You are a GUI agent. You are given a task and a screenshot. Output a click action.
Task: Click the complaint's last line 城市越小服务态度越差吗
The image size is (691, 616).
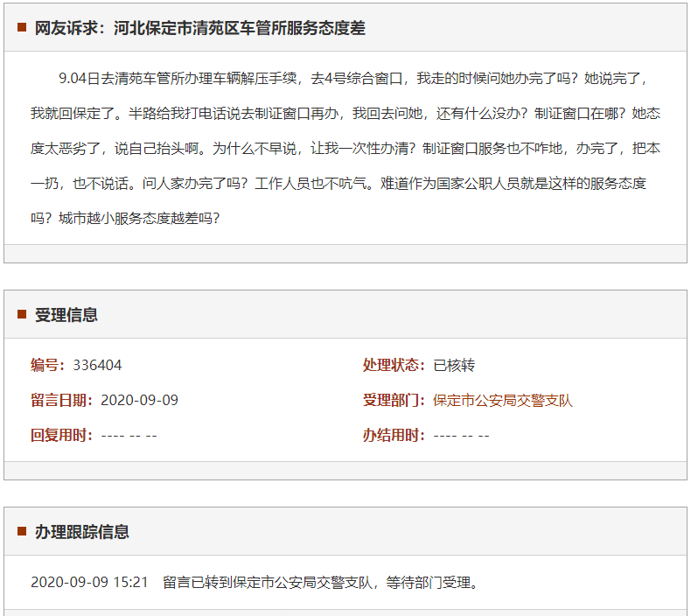click(x=125, y=219)
